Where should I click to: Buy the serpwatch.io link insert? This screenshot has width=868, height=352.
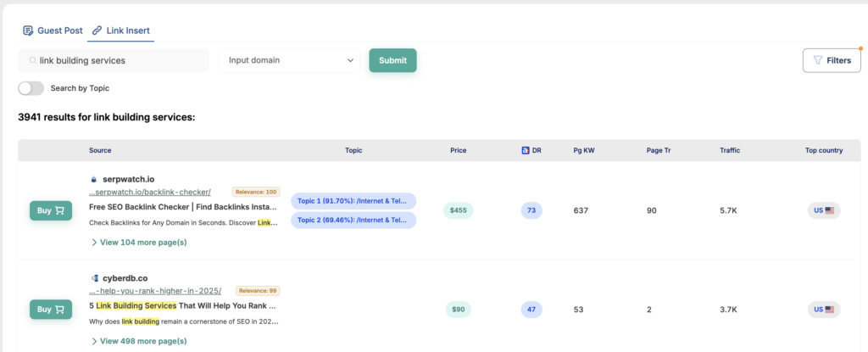pos(51,210)
